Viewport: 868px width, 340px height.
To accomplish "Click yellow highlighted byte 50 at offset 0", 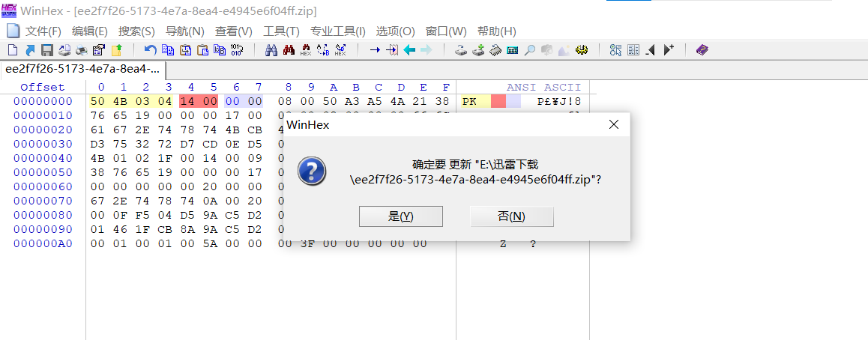I will 97,101.
